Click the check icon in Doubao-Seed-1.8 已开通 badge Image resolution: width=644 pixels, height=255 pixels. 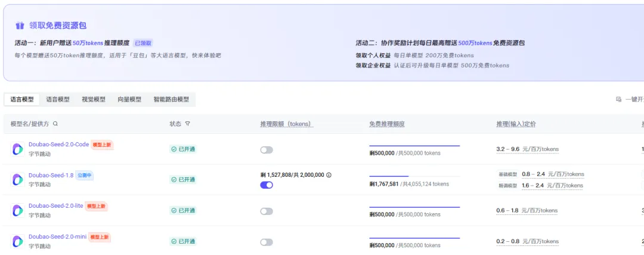click(174, 180)
